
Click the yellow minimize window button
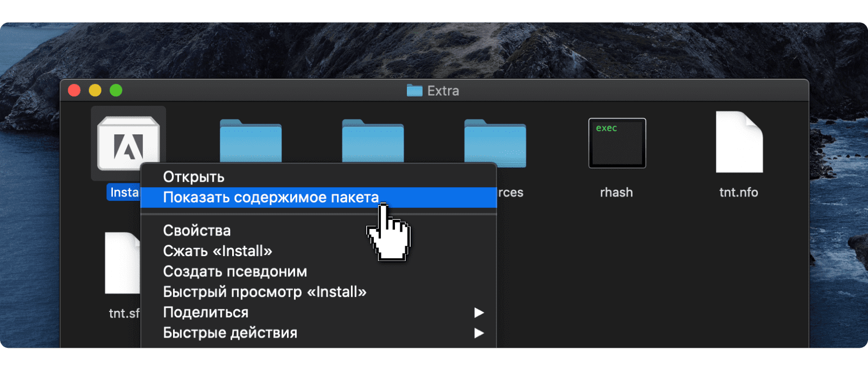point(95,91)
